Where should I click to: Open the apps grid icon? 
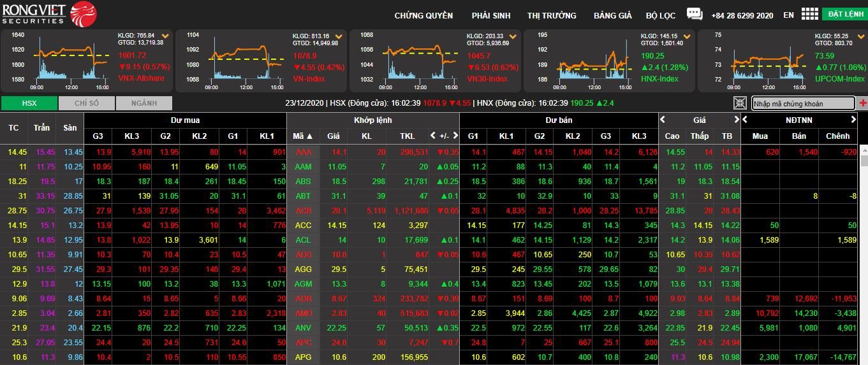(x=809, y=14)
